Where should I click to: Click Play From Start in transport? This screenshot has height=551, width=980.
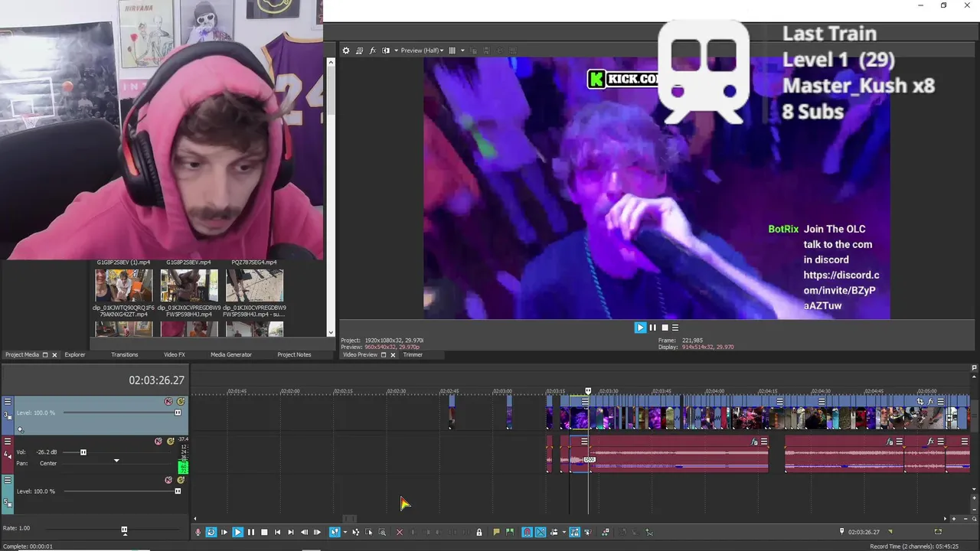pyautogui.click(x=224, y=533)
